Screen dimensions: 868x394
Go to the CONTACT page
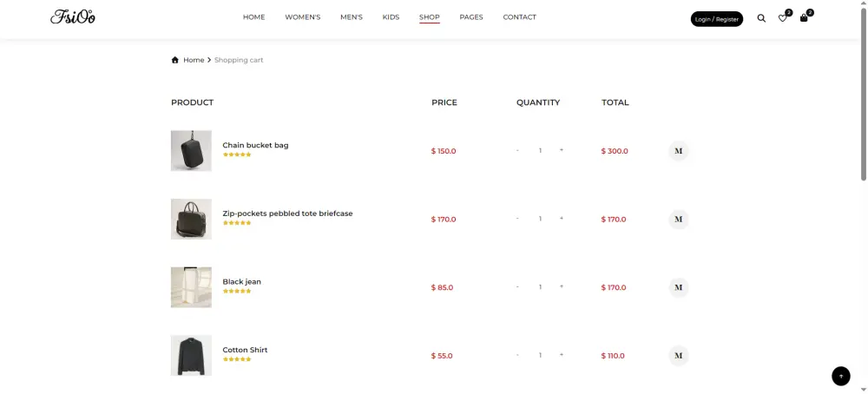pos(519,17)
